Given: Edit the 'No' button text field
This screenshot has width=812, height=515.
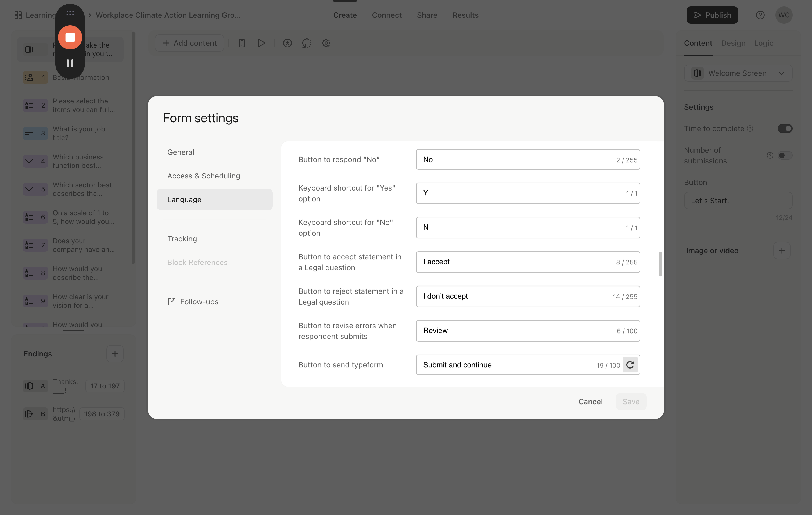Looking at the screenshot, I should [x=528, y=159].
